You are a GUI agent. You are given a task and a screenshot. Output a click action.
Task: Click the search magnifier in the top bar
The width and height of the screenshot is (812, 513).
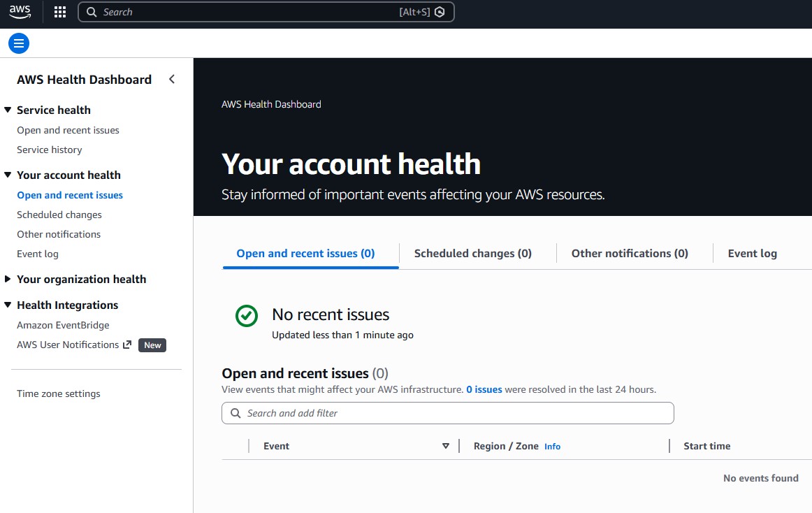92,12
